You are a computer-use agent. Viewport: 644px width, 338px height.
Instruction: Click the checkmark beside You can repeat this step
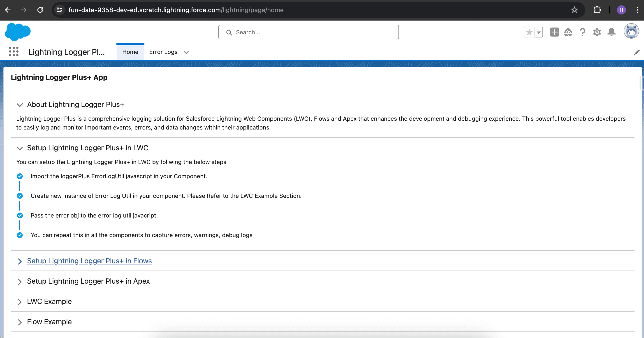tap(20, 235)
